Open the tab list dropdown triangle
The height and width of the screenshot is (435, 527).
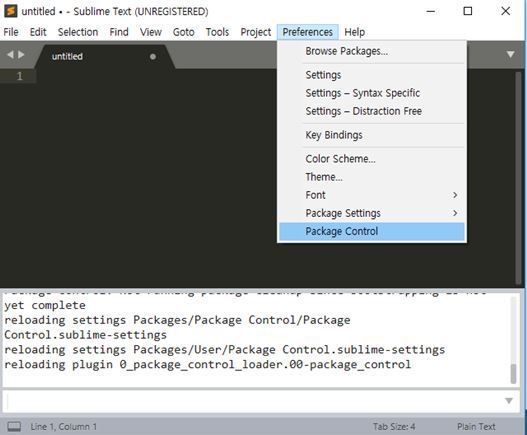point(511,54)
